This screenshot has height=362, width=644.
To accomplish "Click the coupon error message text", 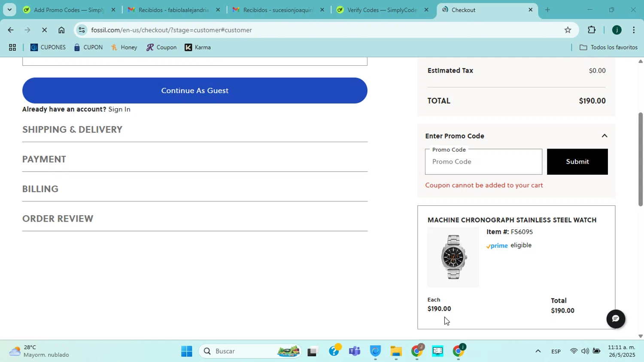I will pos(484,185).
